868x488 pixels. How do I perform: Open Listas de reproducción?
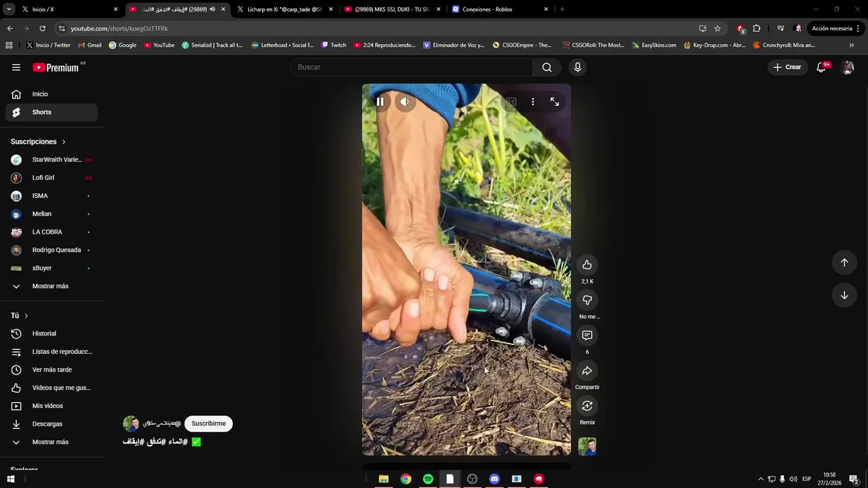[52, 352]
